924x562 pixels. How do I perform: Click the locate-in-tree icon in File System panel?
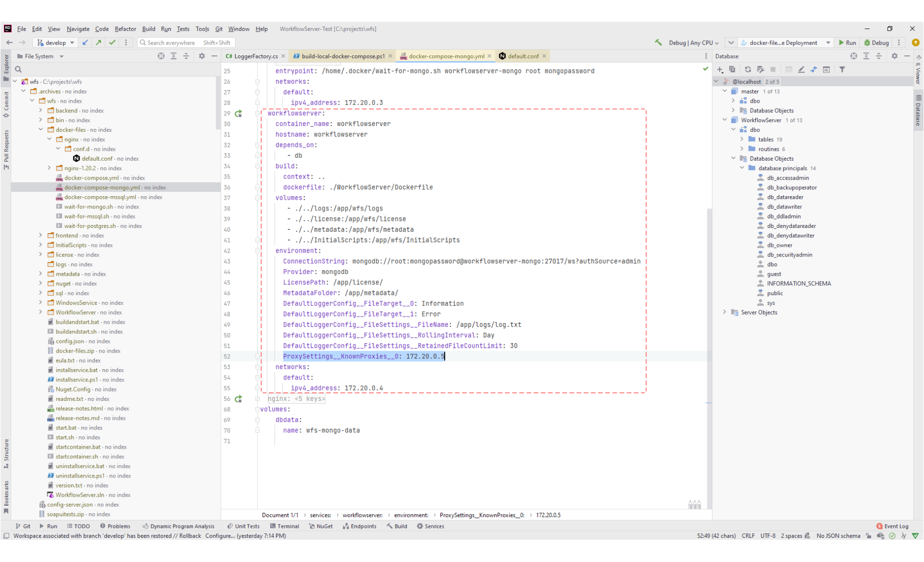click(161, 56)
